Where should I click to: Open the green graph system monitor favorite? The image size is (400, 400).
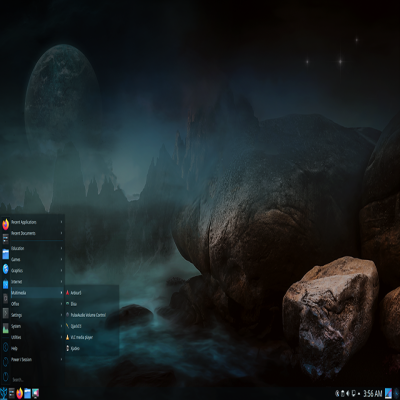[x=5, y=329]
